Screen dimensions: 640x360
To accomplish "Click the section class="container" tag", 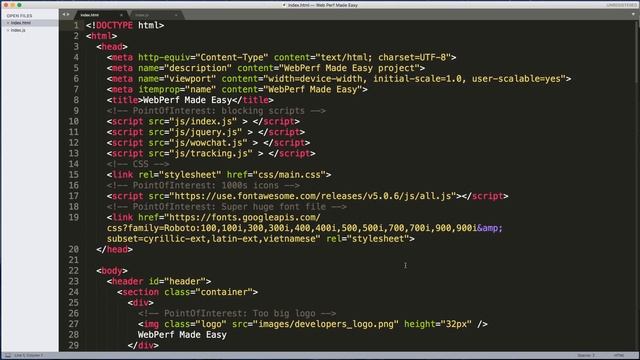I will 187,292.
